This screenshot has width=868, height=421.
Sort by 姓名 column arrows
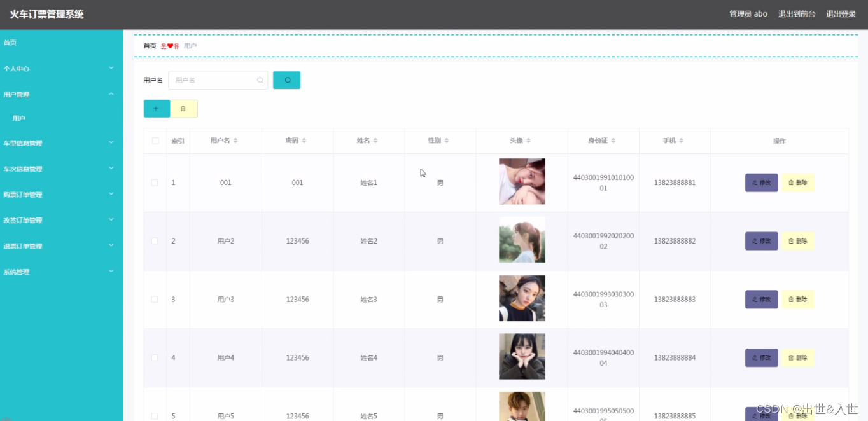375,141
